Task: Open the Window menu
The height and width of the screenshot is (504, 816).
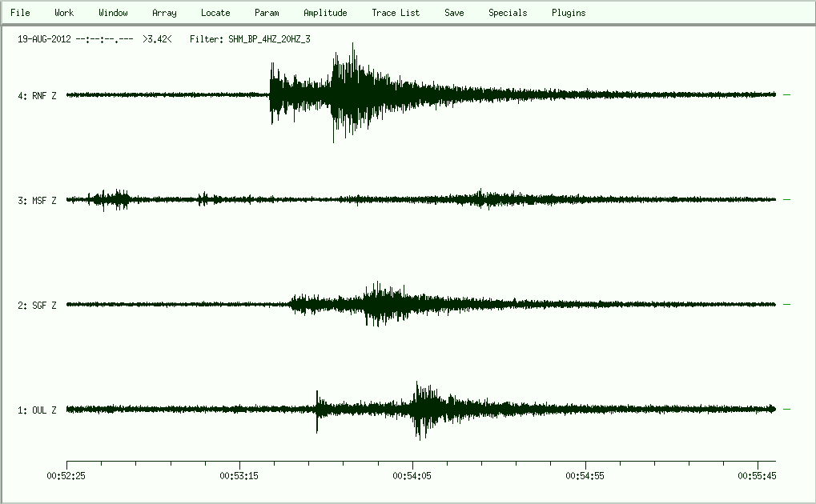Action: pos(113,13)
